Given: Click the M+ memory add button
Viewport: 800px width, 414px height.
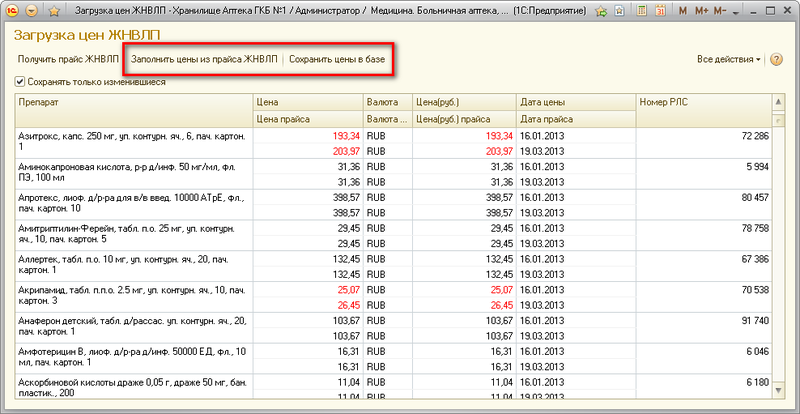Looking at the screenshot, I should pos(702,11).
